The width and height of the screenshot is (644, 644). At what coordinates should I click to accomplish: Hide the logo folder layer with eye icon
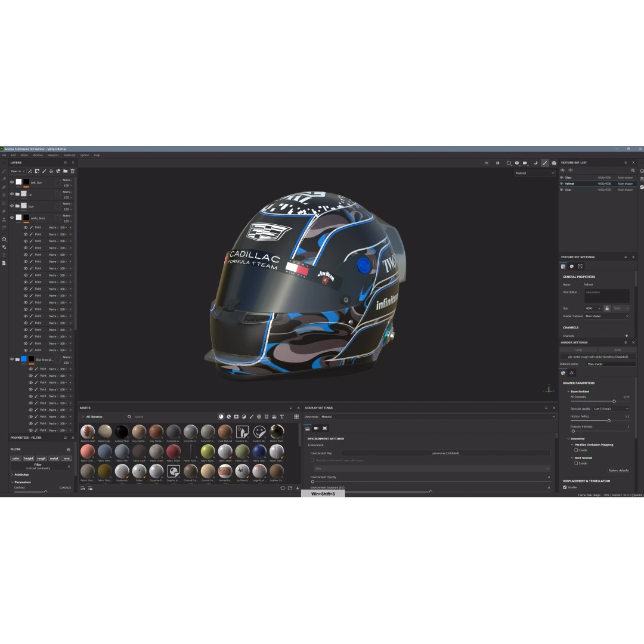point(12,206)
